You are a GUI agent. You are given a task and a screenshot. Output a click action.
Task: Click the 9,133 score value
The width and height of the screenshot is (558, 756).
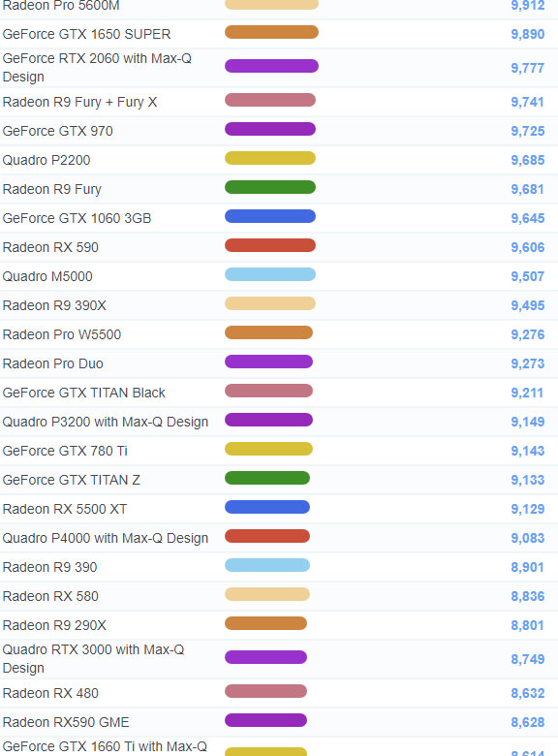pos(528,480)
